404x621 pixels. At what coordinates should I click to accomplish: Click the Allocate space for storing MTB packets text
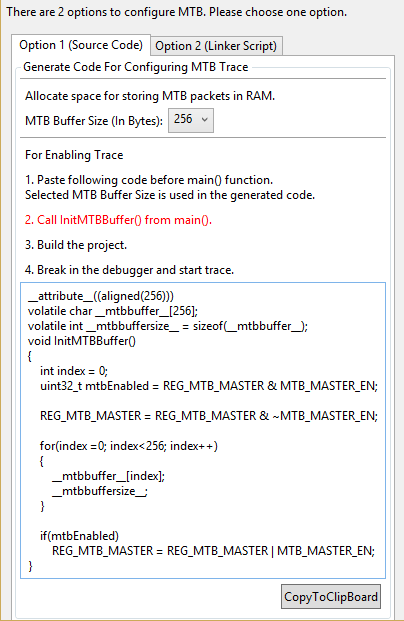[150, 96]
